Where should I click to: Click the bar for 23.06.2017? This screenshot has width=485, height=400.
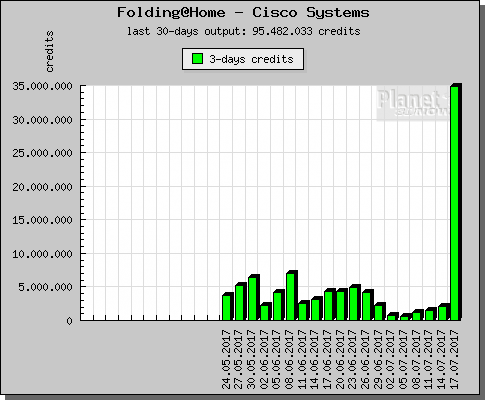tap(355, 303)
